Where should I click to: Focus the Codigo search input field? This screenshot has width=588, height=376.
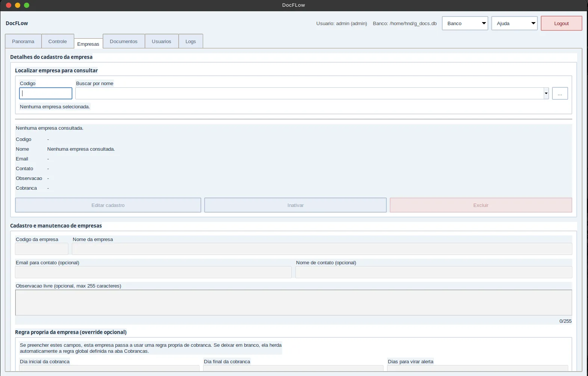pyautogui.click(x=46, y=93)
